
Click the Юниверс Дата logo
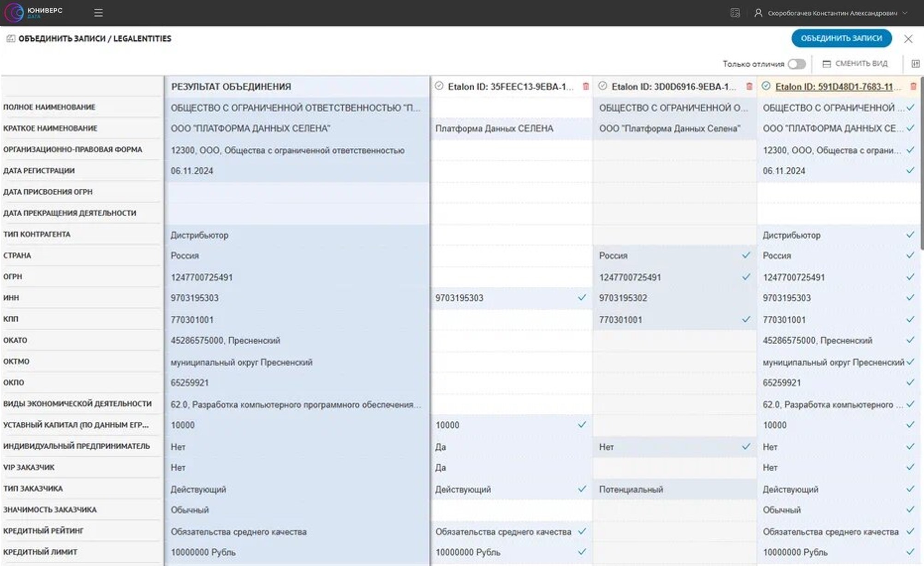point(32,12)
